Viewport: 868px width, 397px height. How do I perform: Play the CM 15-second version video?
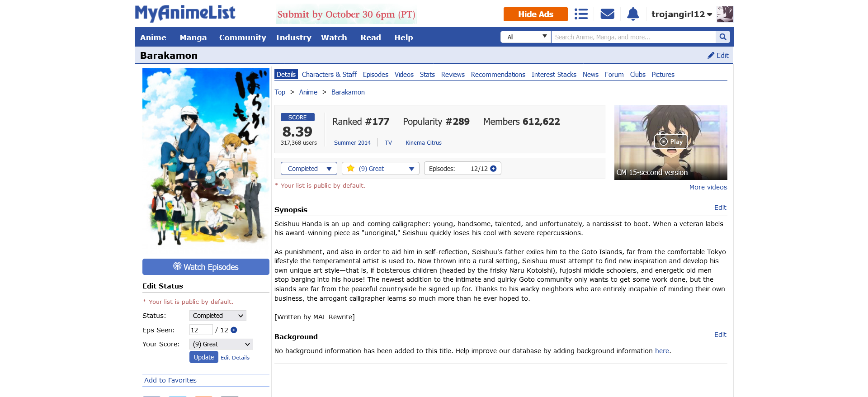pyautogui.click(x=671, y=142)
